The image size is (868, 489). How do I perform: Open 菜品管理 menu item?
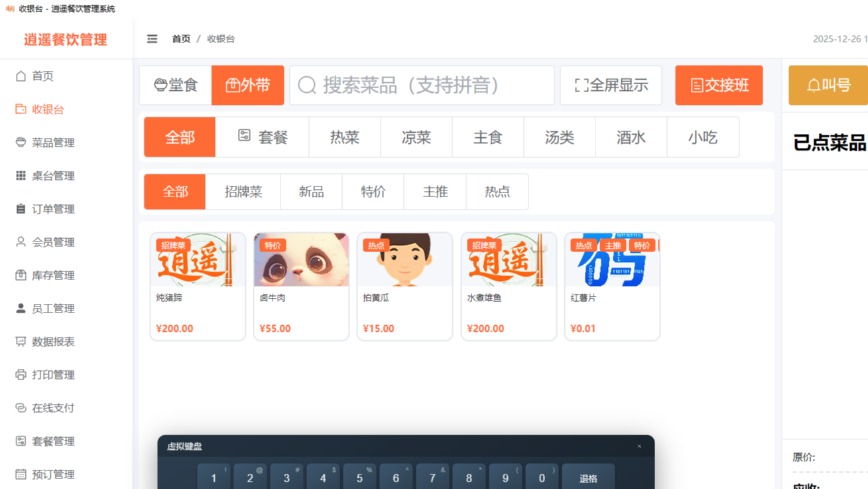(66, 142)
